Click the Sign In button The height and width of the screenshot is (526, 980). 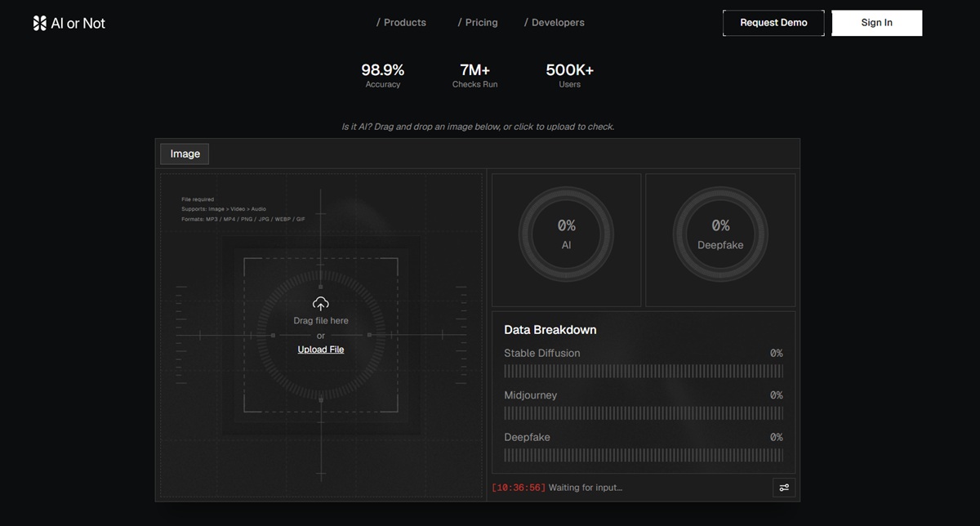(x=877, y=23)
